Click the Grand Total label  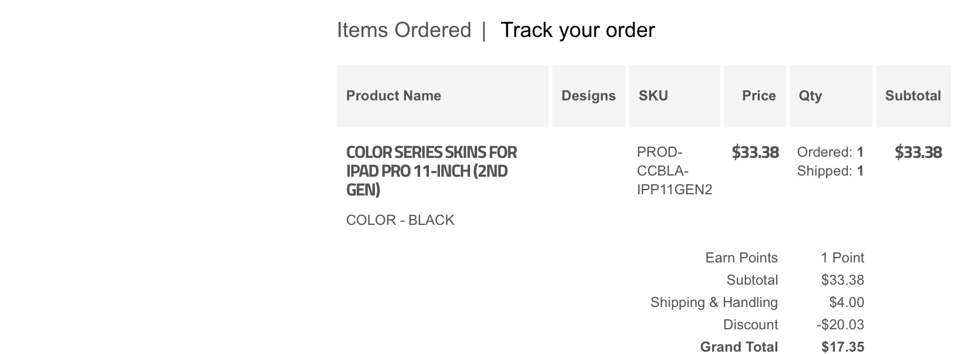(739, 347)
